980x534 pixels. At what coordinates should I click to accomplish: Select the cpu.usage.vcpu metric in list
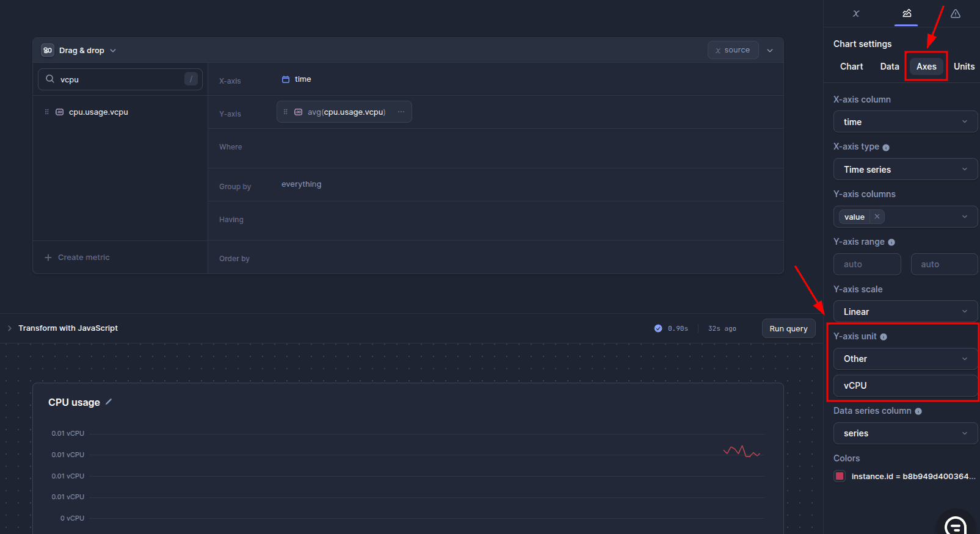[98, 112]
